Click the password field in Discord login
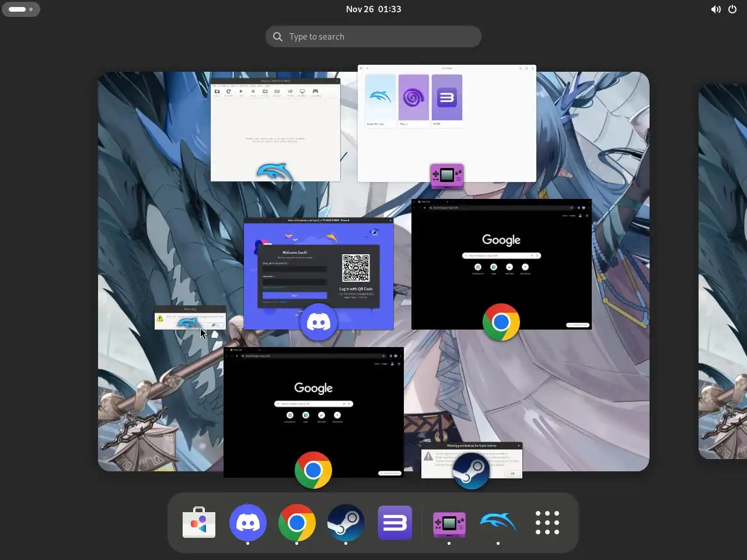This screenshot has width=747, height=560. pyautogui.click(x=295, y=282)
